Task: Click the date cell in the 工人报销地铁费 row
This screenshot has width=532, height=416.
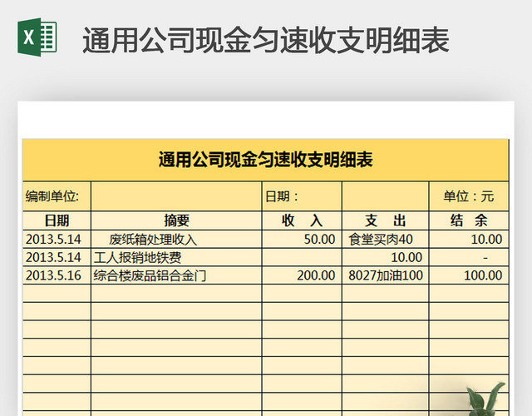Action: [57, 257]
